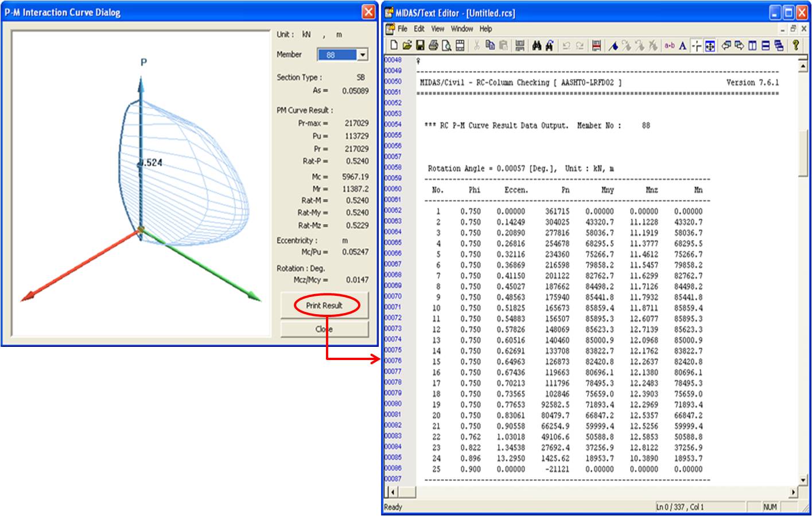
Task: Click the vertical scrollbar down arrow
Action: [x=803, y=480]
